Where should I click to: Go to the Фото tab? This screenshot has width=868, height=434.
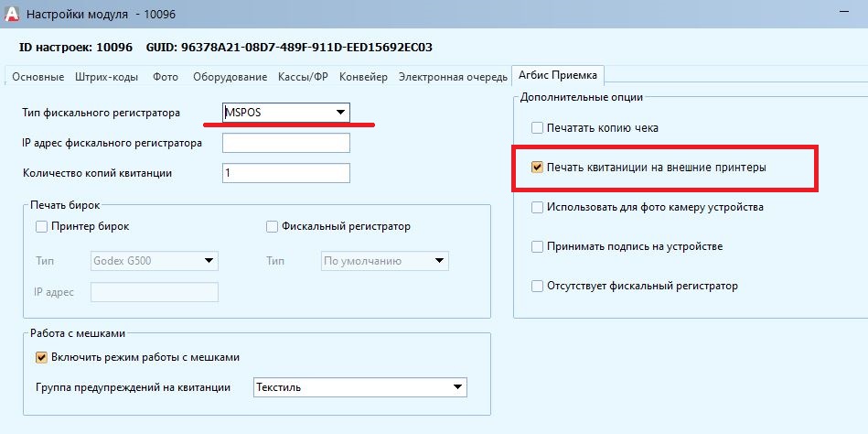(x=166, y=77)
